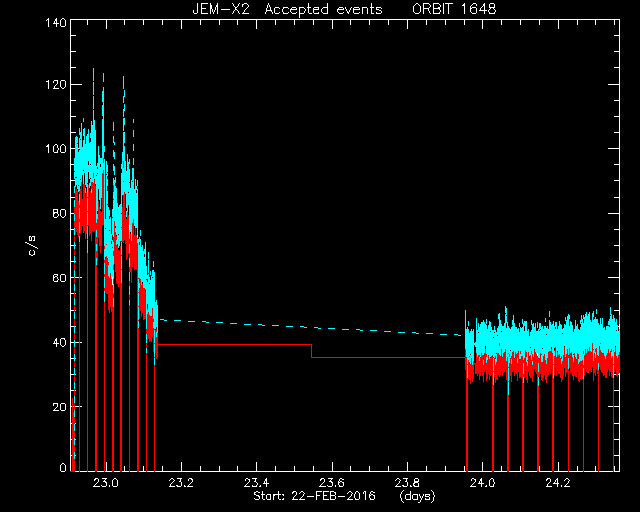Click the 60 y-axis tick label
Viewport: 640px width, 512px height.
point(59,278)
